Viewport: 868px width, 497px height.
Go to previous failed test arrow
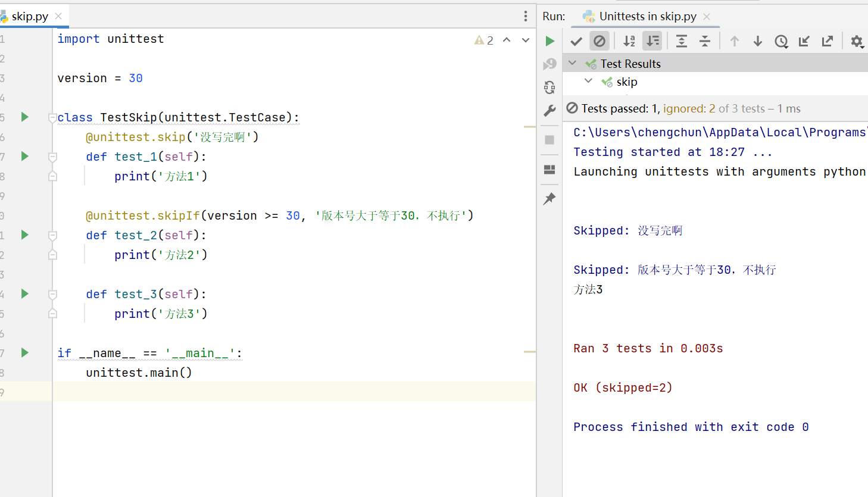click(735, 41)
